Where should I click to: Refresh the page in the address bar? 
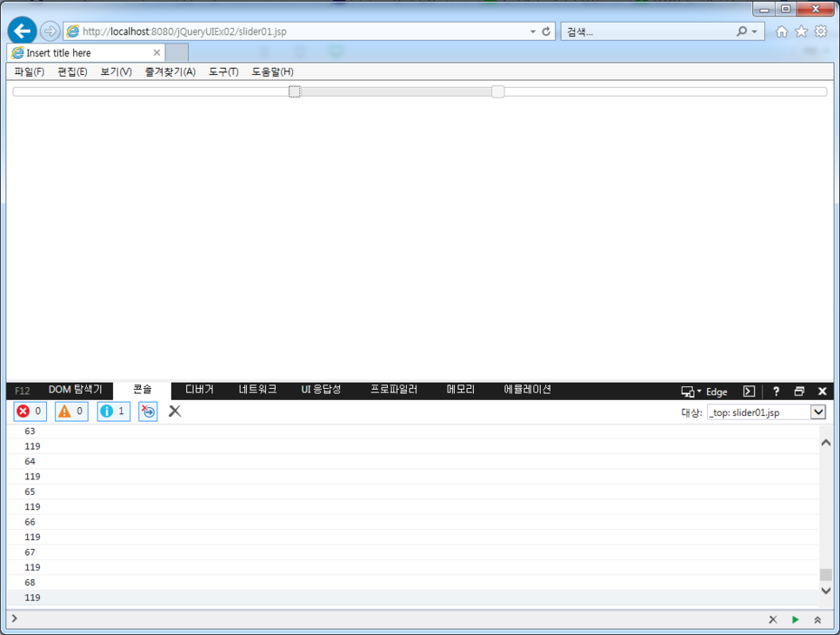[546, 31]
